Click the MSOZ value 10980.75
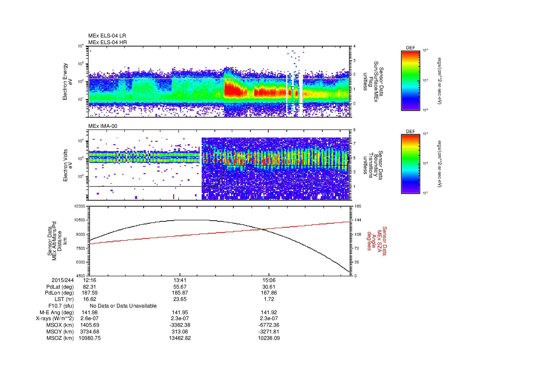Screen dimensions: 555x392 pos(89,338)
